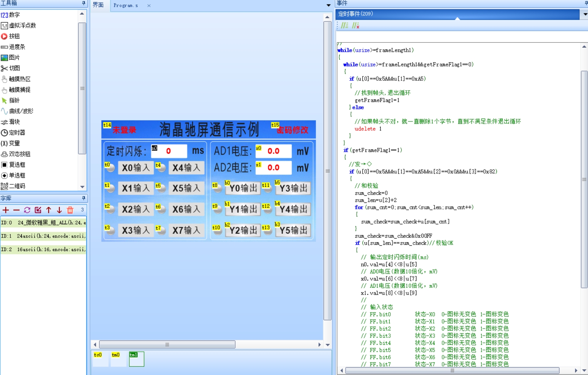Click the 未登录 text on canvas

click(124, 130)
